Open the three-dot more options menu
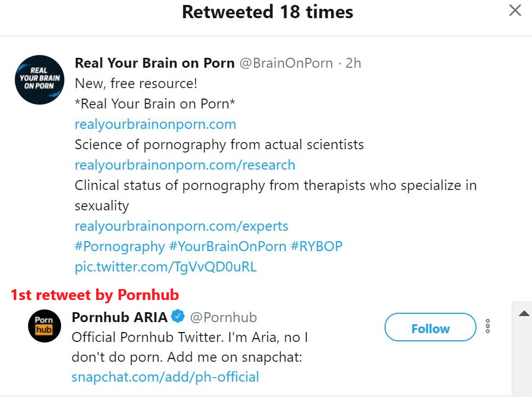532x397 pixels. (x=487, y=327)
